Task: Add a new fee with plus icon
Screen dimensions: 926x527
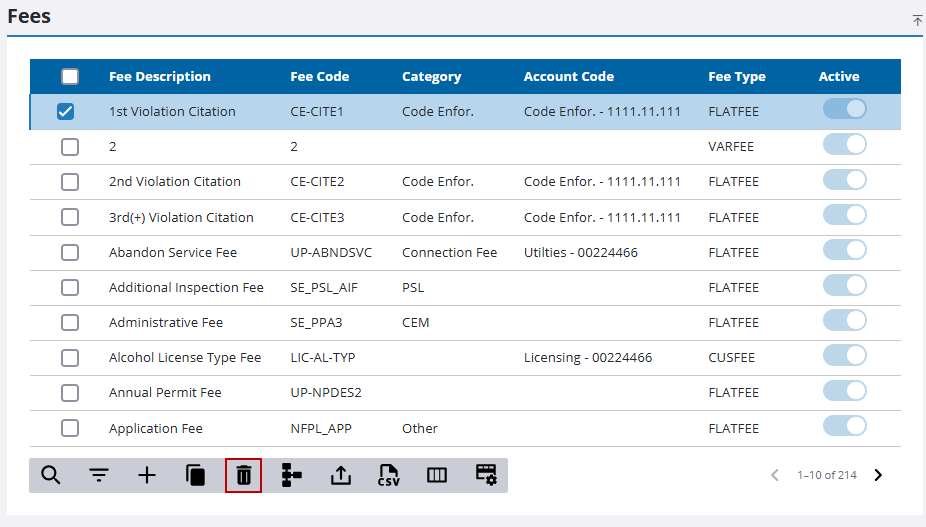Action: tap(147, 475)
